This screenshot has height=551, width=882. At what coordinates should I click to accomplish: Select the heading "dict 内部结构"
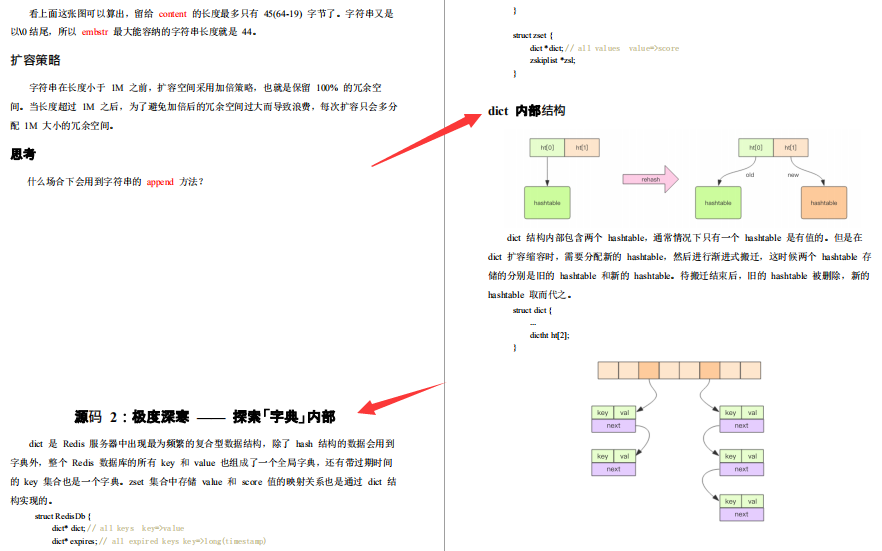[x=526, y=111]
